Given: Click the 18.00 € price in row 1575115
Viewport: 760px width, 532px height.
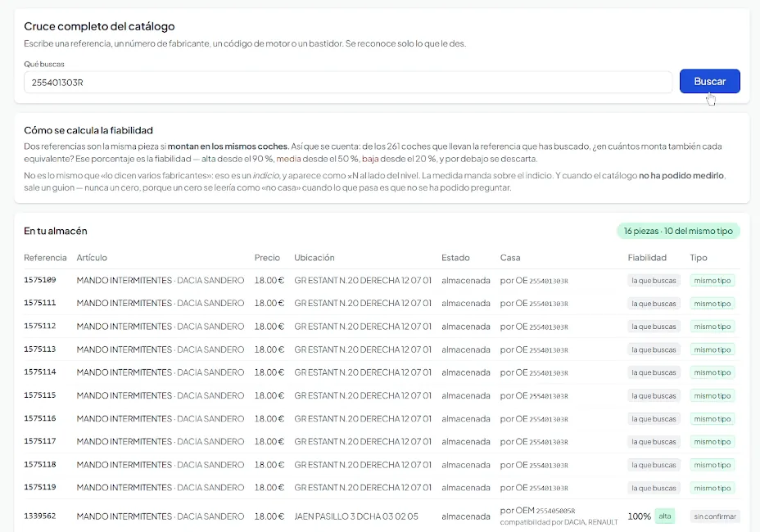Looking at the screenshot, I should pos(269,395).
